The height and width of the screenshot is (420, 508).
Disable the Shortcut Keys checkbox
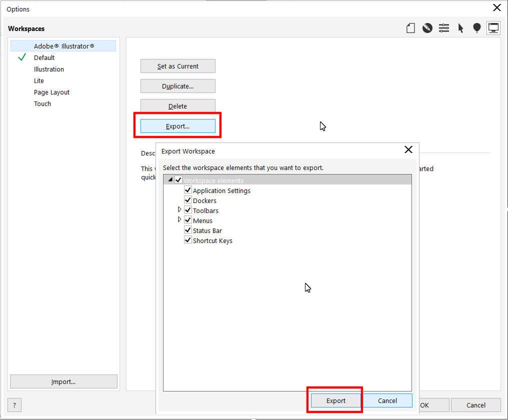click(x=188, y=240)
